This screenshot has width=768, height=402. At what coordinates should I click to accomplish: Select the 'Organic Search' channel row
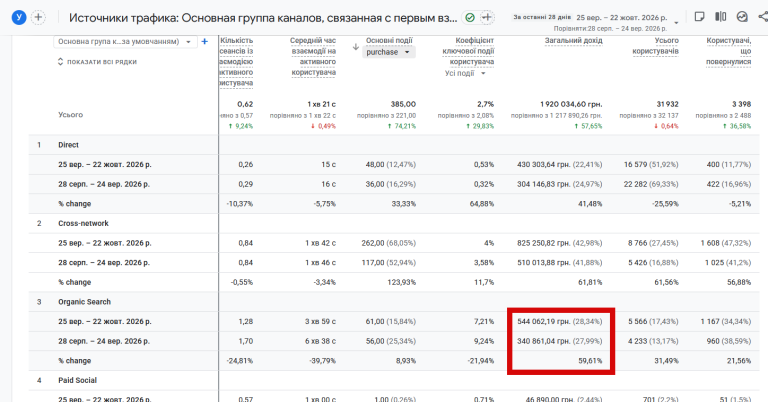point(84,302)
